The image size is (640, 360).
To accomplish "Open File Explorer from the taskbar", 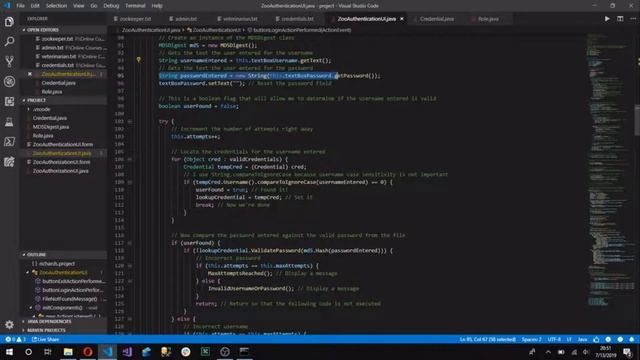I will point(68,352).
